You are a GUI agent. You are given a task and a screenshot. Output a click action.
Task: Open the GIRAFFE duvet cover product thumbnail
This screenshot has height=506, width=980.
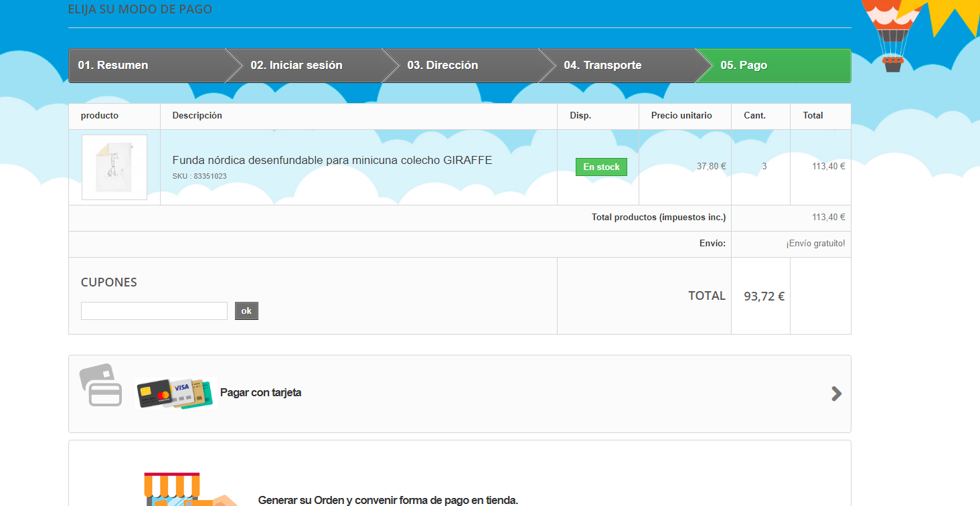(x=114, y=167)
